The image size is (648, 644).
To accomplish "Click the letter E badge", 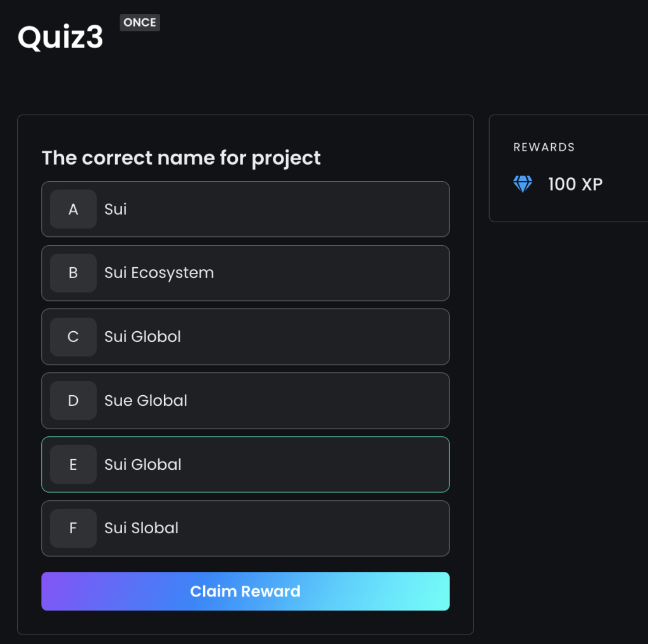I will tap(73, 465).
